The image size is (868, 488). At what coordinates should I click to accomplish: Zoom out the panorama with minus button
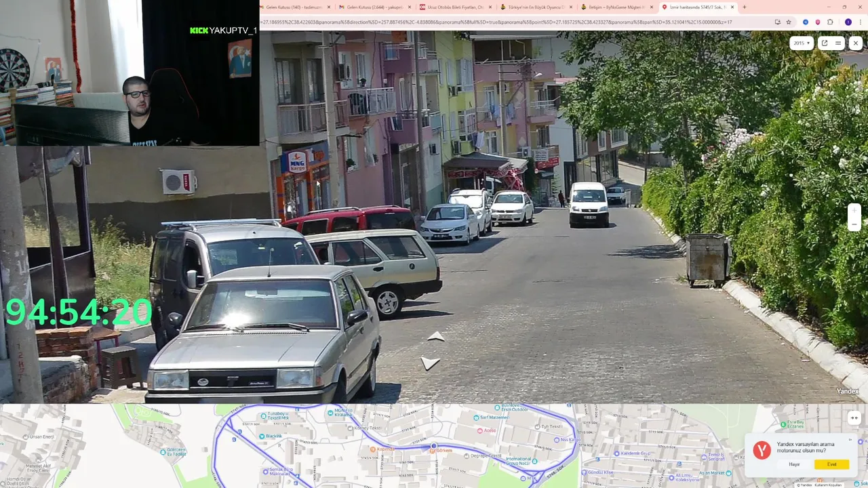(854, 224)
